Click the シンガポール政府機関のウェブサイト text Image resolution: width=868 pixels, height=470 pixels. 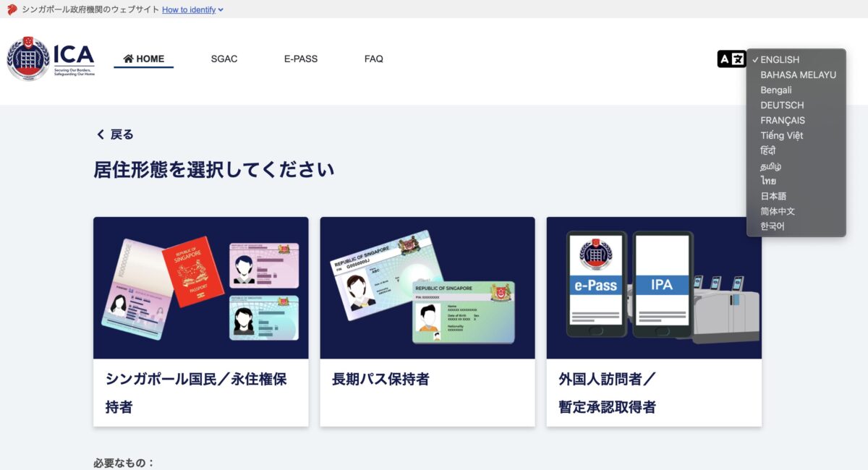click(x=90, y=9)
